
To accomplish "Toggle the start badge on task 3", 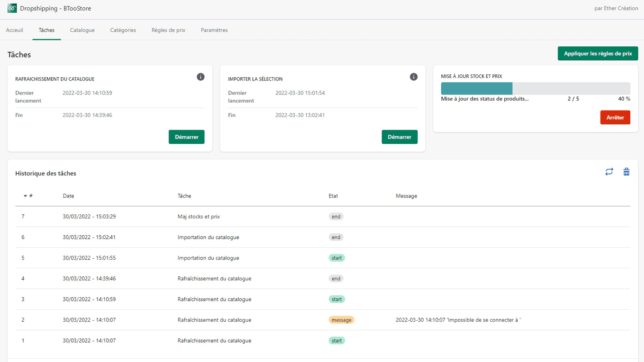I will 336,299.
